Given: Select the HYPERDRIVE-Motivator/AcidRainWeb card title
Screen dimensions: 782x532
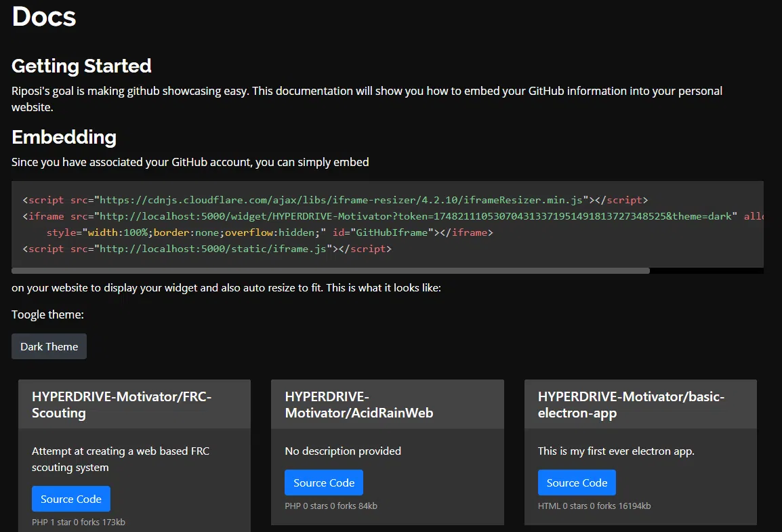Looking at the screenshot, I should pos(359,405).
